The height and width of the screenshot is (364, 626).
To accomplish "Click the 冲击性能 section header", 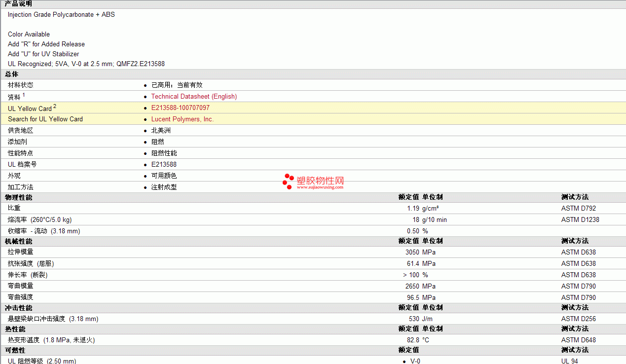I will pyautogui.click(x=19, y=308).
